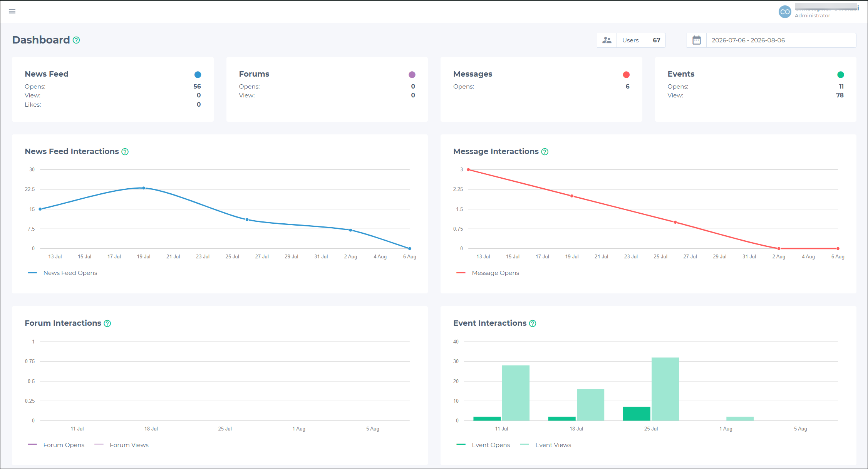The image size is (868, 469).
Task: Click the Dashboard help question icon
Action: (x=76, y=40)
